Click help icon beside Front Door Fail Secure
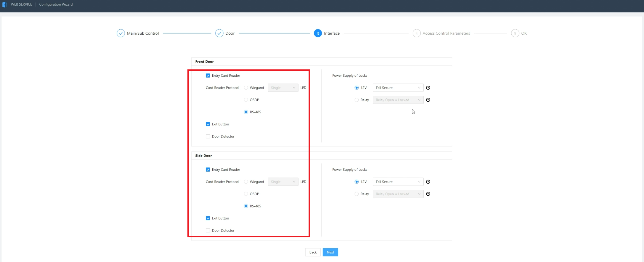 click(x=428, y=88)
